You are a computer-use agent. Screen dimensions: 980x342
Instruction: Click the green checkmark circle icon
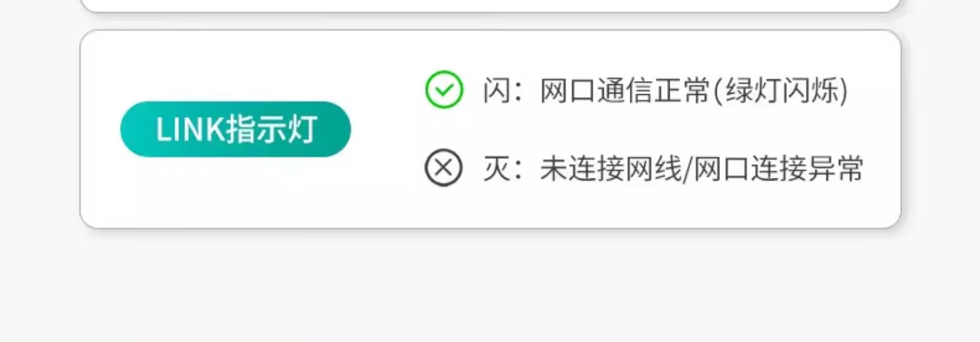point(444,90)
